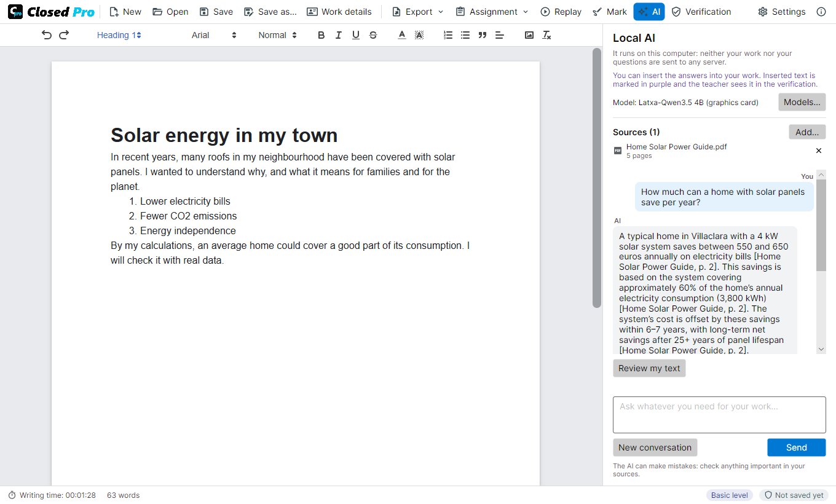Viewport: 836px width, 504px height.
Task: Click the blue Send button
Action: pos(796,447)
